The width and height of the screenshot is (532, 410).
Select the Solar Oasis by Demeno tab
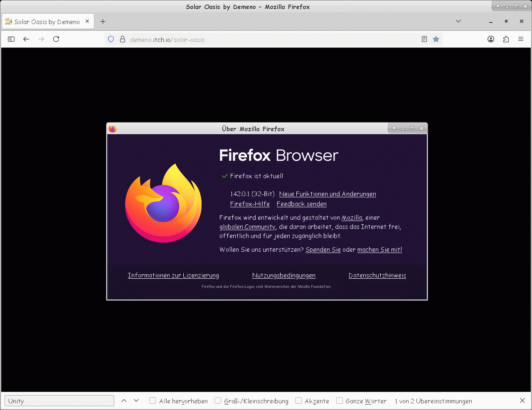(48, 22)
